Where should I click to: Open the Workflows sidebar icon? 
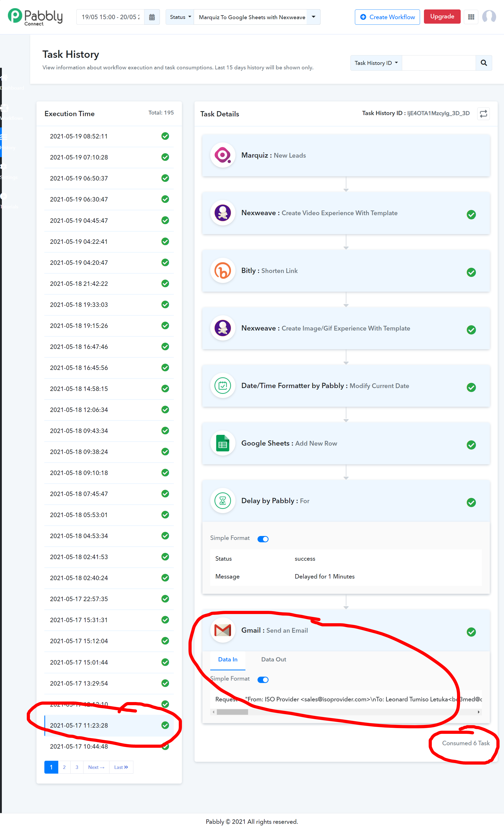pyautogui.click(x=5, y=108)
